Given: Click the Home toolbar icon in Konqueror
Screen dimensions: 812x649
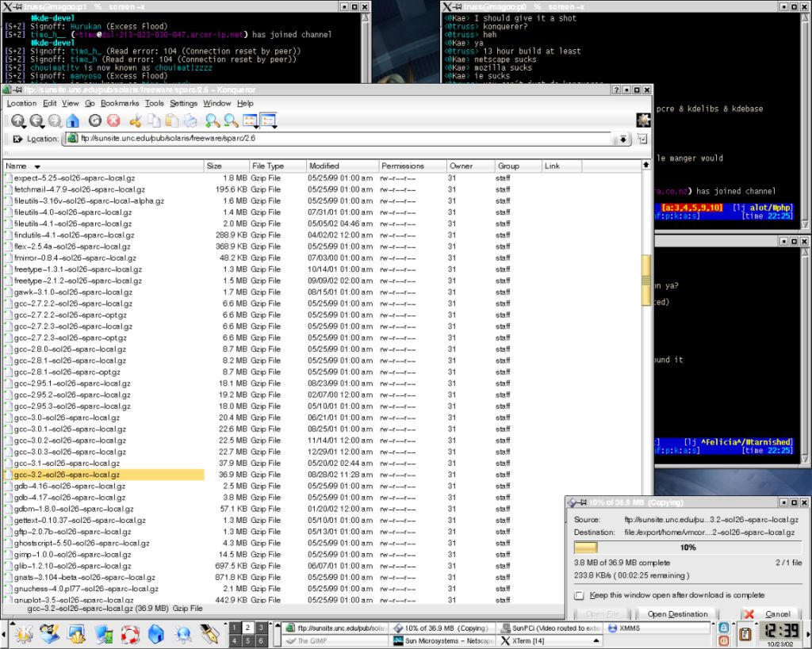Looking at the screenshot, I should (73, 121).
